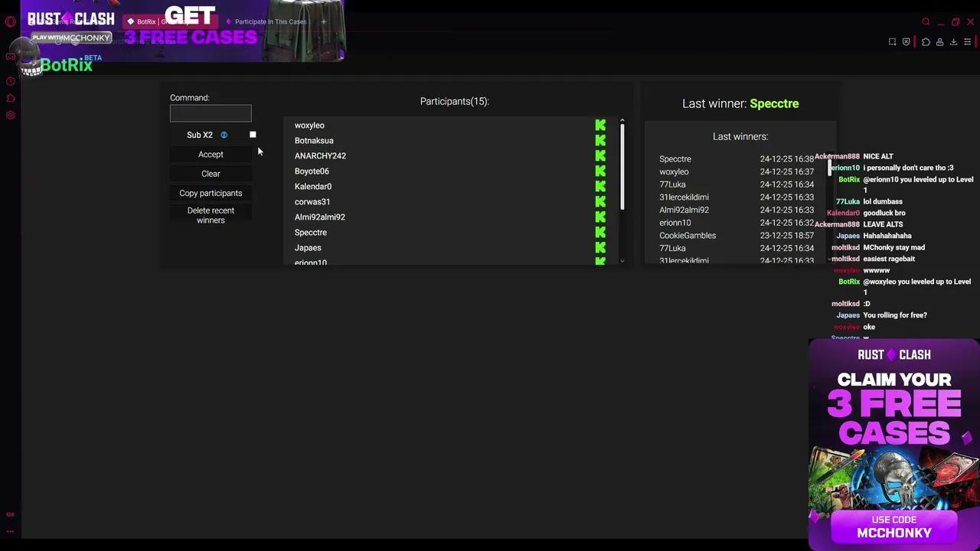
Task: Click the Kick icon beside Almi92almi92
Action: [600, 217]
